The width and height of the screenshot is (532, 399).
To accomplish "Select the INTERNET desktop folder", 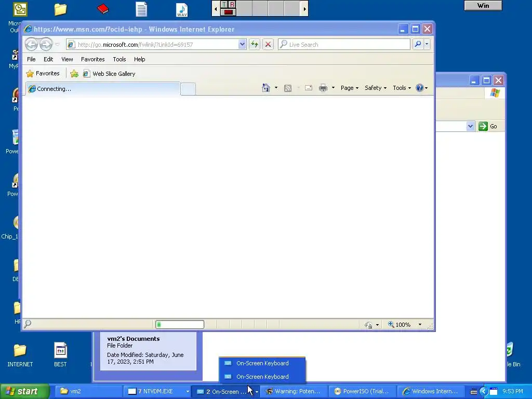I will coord(20,355).
